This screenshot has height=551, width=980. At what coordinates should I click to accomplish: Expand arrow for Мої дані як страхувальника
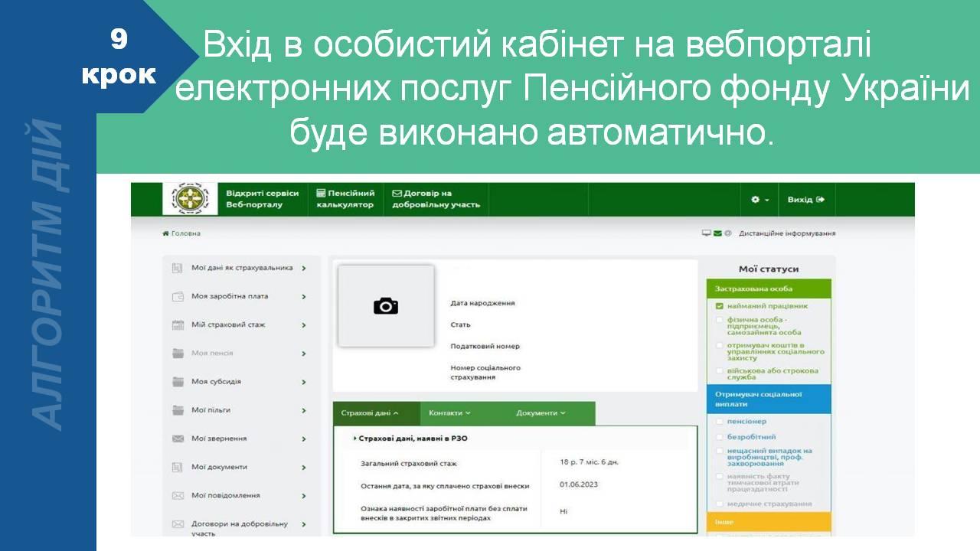click(304, 268)
